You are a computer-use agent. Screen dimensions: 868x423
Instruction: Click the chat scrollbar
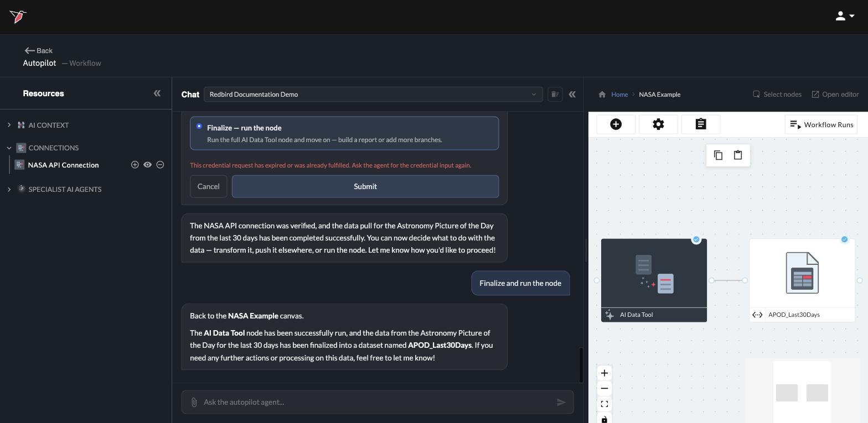pyautogui.click(x=581, y=364)
